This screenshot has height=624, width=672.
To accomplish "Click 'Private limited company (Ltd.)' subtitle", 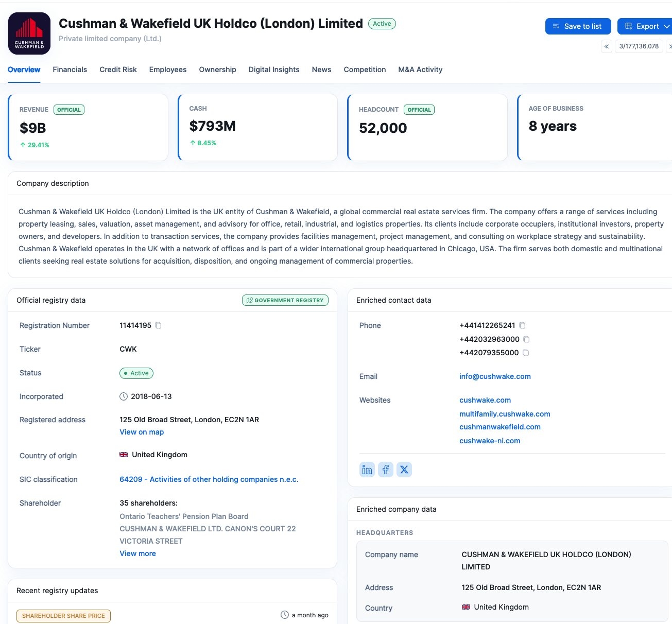I will tap(110, 39).
